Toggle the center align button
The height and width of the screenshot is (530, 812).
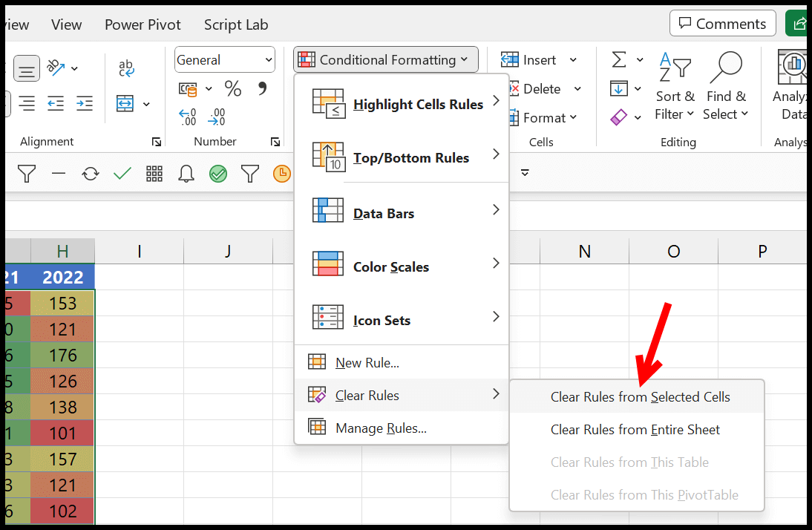coord(27,68)
